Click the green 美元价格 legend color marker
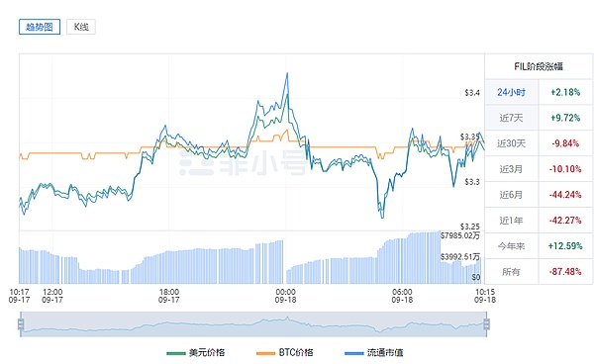 (x=176, y=353)
